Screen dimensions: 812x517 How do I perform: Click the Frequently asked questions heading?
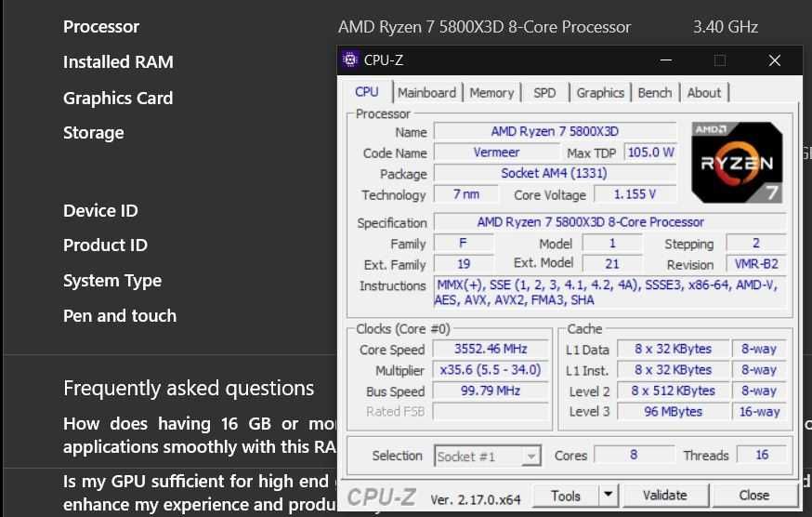coord(189,389)
